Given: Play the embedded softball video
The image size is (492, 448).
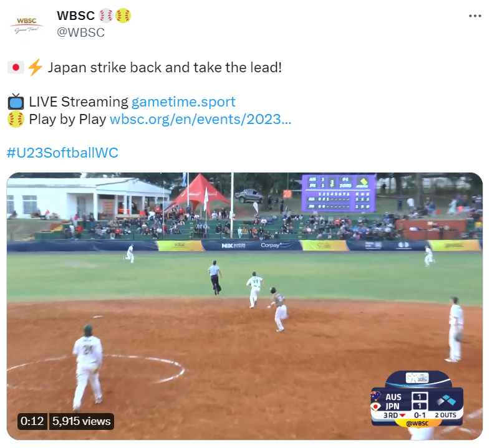Looking at the screenshot, I should coord(244,306).
